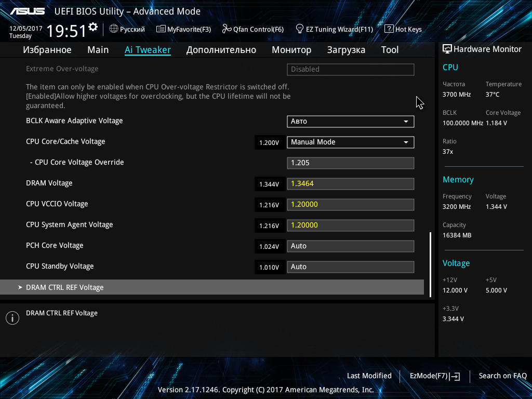
Task: Click CPU Standby Voltage Auto field
Action: [351, 267]
